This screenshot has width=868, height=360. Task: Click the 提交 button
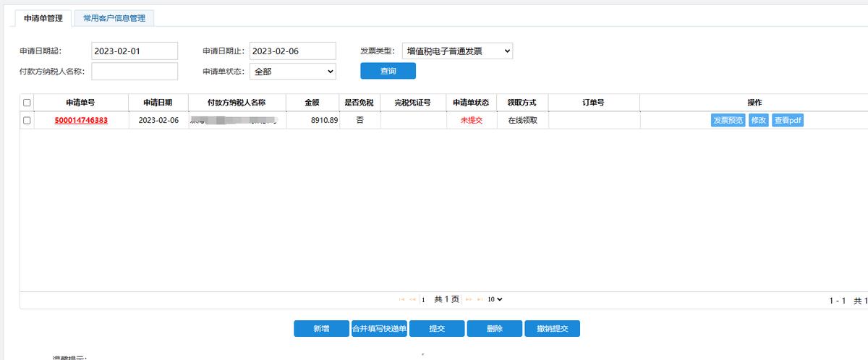[x=437, y=329]
